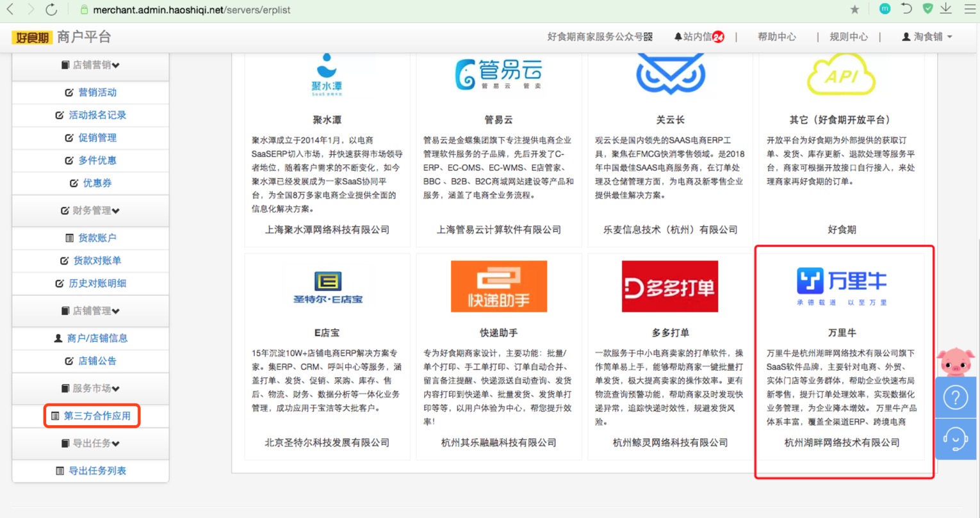
Task: Open 帮助中心 in the top bar
Action: pos(777,36)
